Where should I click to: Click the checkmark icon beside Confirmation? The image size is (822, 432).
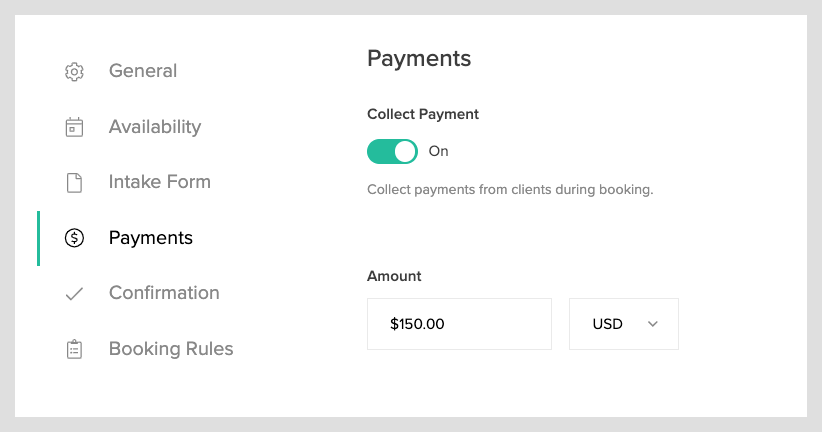pos(74,294)
